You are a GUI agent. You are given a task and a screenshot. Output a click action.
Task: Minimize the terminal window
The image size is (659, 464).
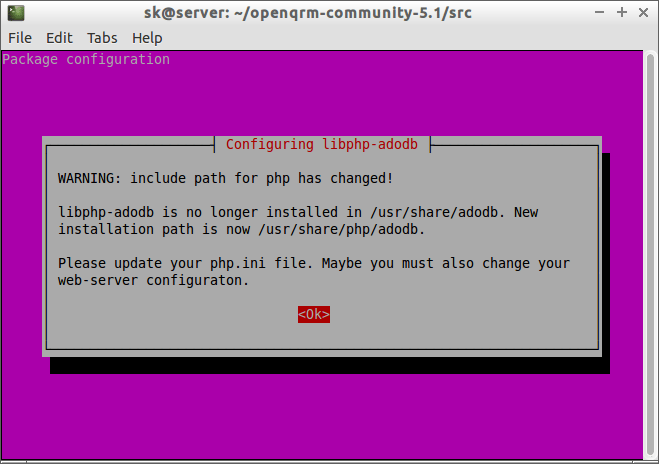click(x=598, y=14)
